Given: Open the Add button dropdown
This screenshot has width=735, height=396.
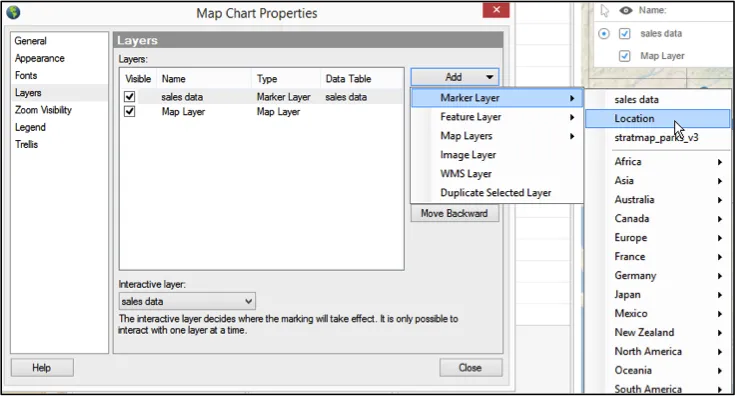Looking at the screenshot, I should 455,77.
